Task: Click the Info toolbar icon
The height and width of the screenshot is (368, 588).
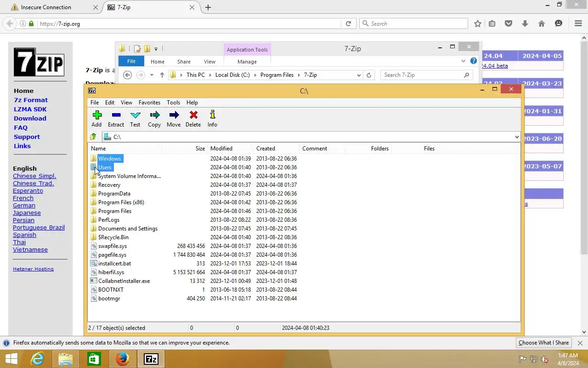Action: (212, 119)
